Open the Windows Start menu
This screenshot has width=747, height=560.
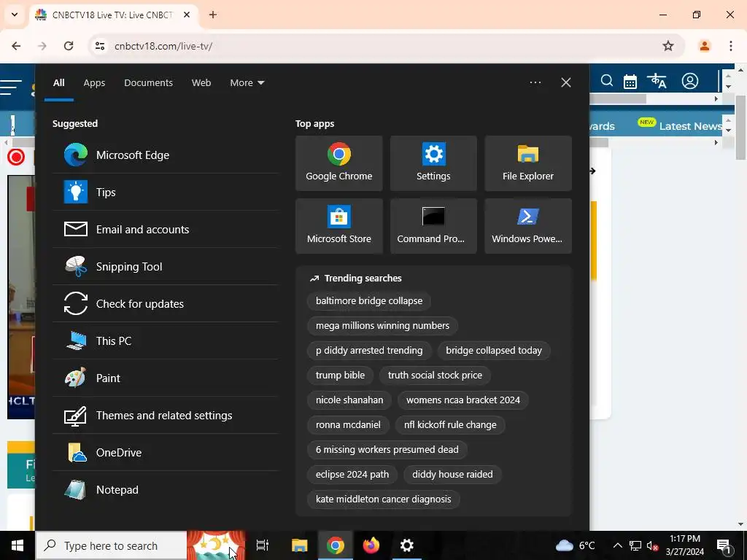18,545
